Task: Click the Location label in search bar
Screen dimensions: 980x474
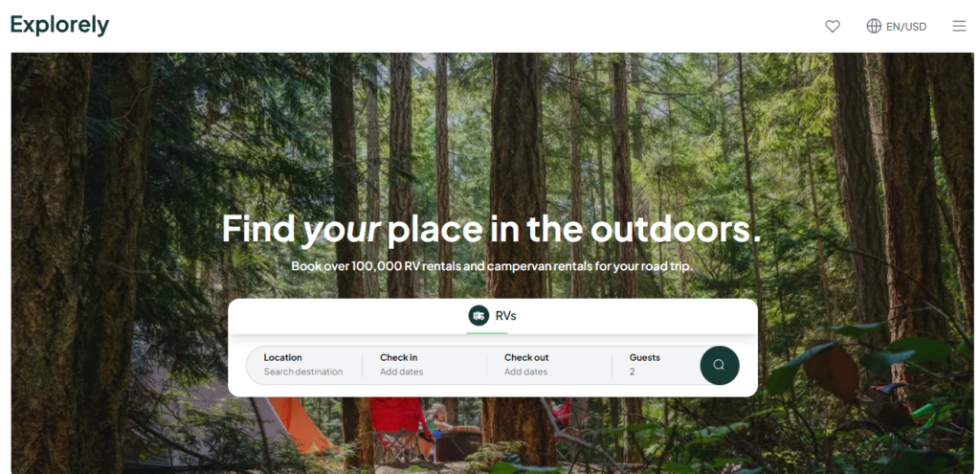Action: pyautogui.click(x=282, y=358)
